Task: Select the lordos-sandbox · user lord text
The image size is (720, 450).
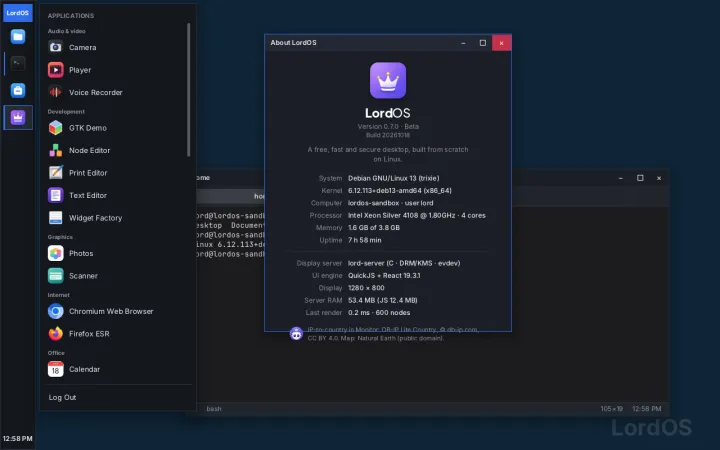Action: (390, 203)
